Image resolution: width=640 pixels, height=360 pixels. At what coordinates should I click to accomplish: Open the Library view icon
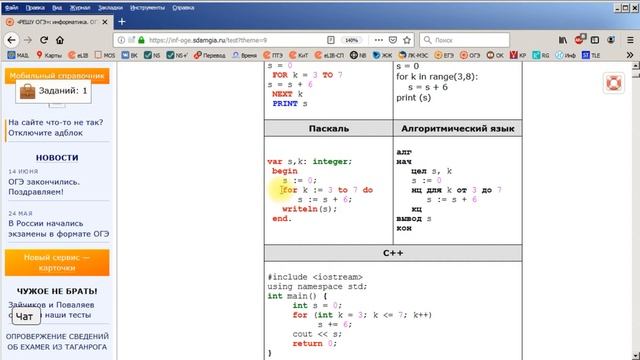(x=563, y=40)
